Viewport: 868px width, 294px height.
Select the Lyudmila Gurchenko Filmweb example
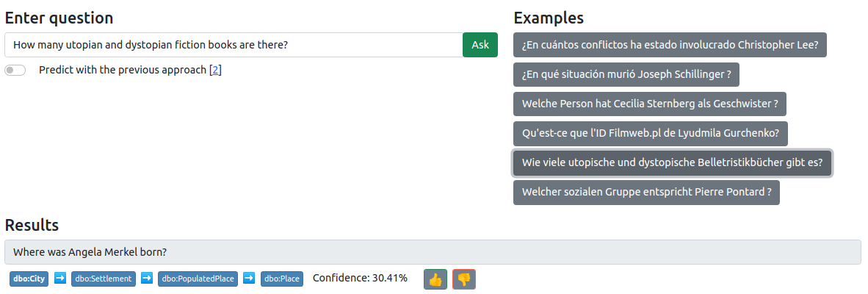point(650,133)
